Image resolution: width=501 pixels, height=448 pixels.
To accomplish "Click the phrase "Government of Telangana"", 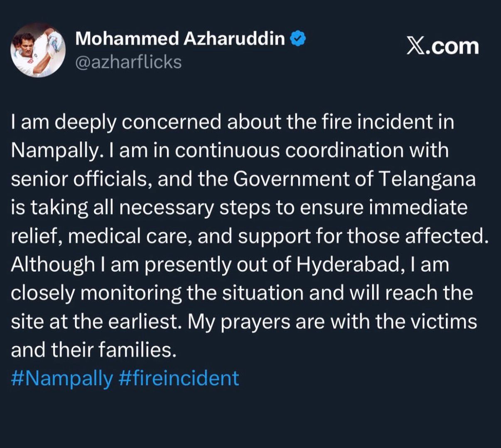I will click(x=354, y=179).
